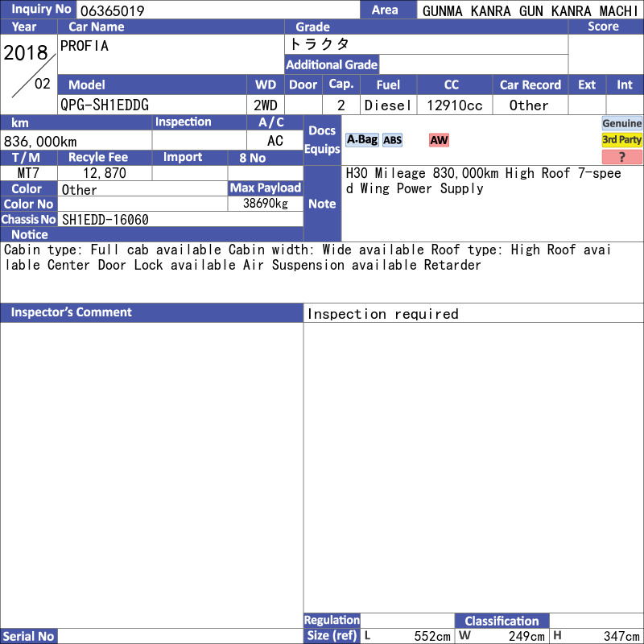The height and width of the screenshot is (644, 644).
Task: Click the recycle fee 12,870
Action: [x=105, y=173]
